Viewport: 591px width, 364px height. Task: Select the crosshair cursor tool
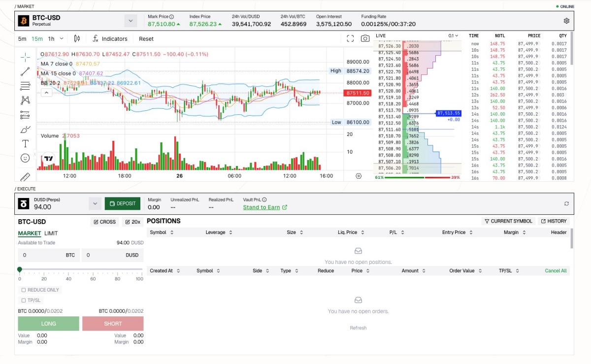pyautogui.click(x=25, y=57)
